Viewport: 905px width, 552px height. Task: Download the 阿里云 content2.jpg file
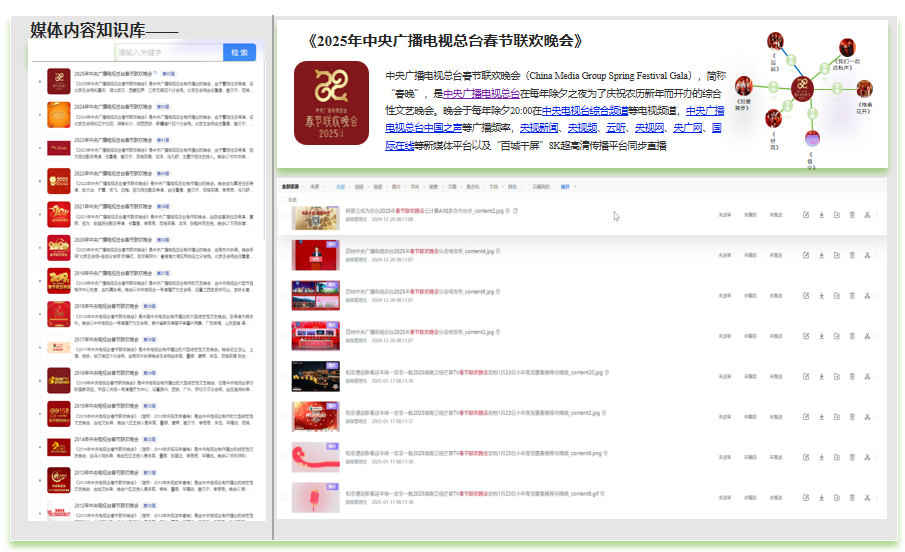821,215
